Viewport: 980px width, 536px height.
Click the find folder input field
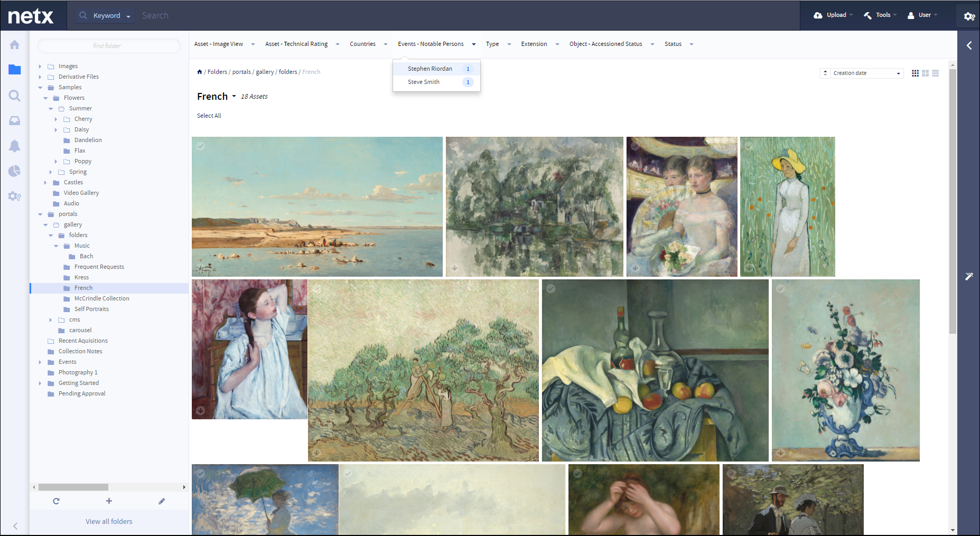pos(109,46)
